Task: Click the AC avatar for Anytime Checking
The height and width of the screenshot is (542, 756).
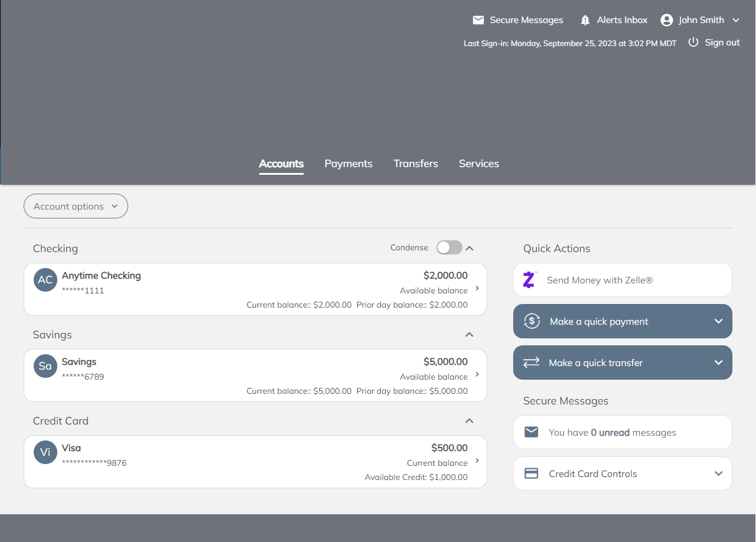Action: tap(45, 280)
